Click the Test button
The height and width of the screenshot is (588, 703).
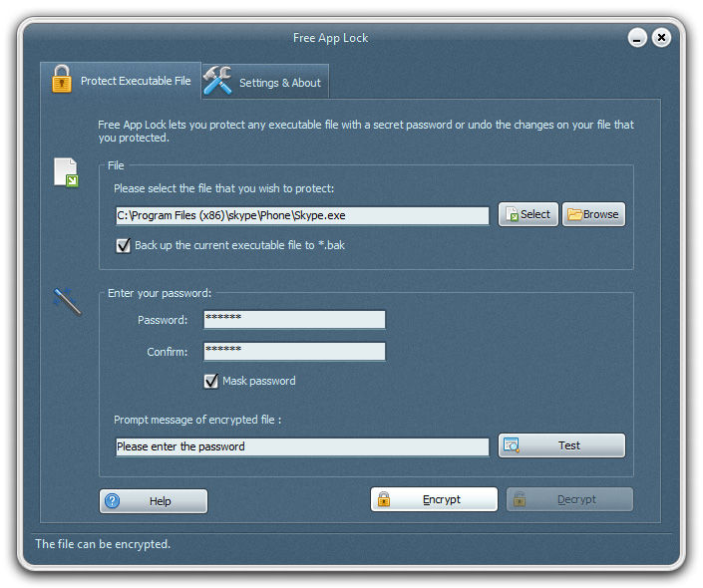tap(561, 445)
